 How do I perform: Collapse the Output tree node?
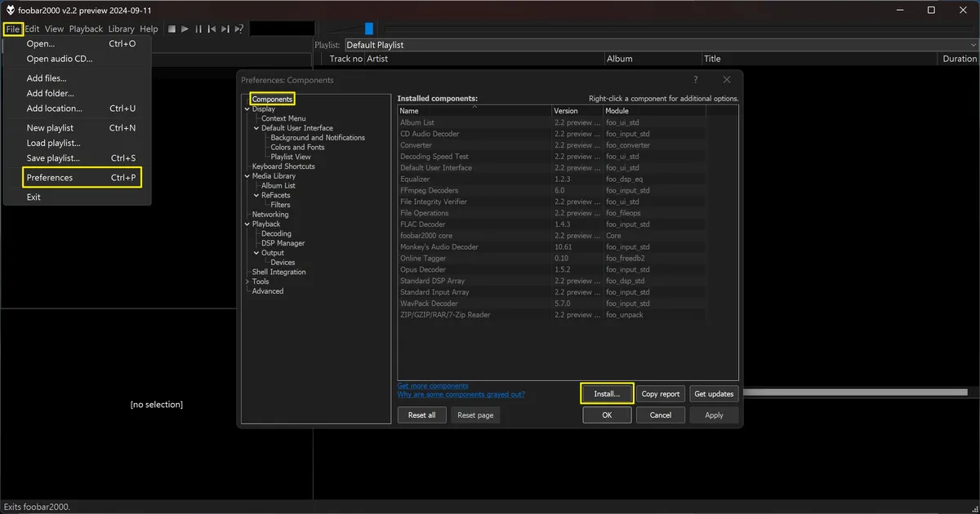256,253
